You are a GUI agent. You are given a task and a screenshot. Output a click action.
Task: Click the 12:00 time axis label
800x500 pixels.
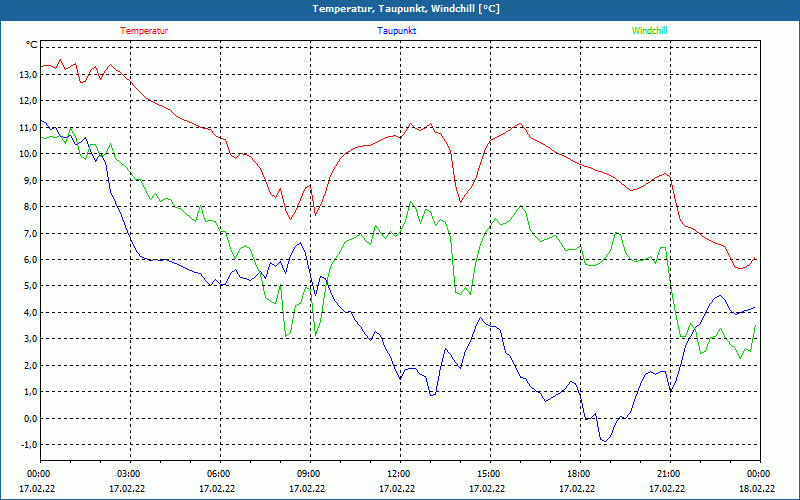[400, 474]
